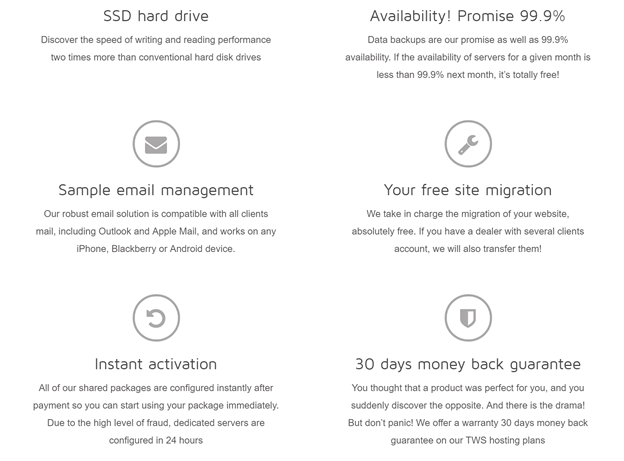Click the SSD writing and reading performance description
The width and height of the screenshot is (624, 461).
point(156,49)
